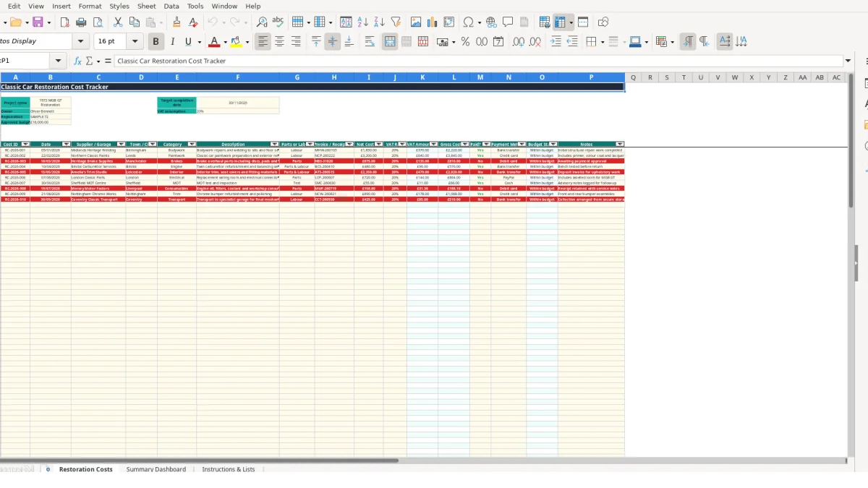This screenshot has width=868, height=488.
Task: Toggle Center Vertically alignment
Action: [333, 42]
